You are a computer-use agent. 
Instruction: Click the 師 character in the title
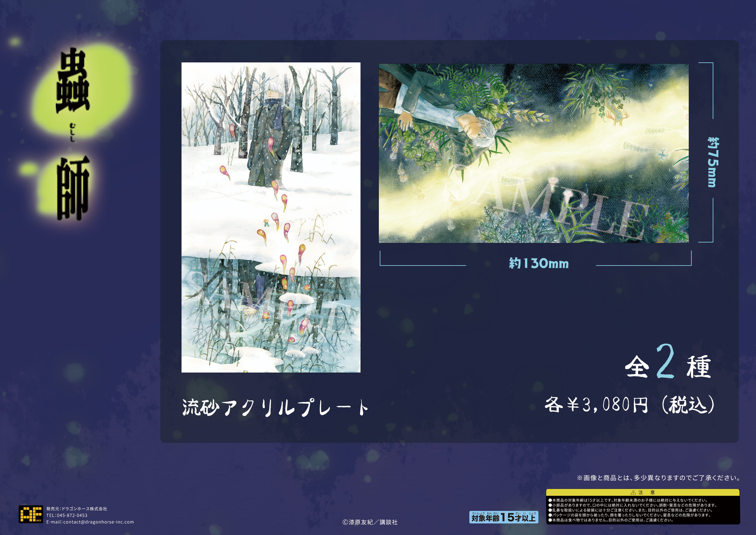click(x=73, y=188)
